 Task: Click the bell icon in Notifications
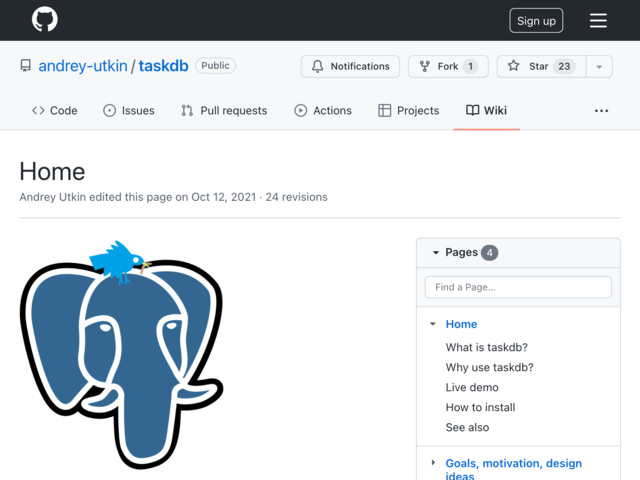click(318, 66)
